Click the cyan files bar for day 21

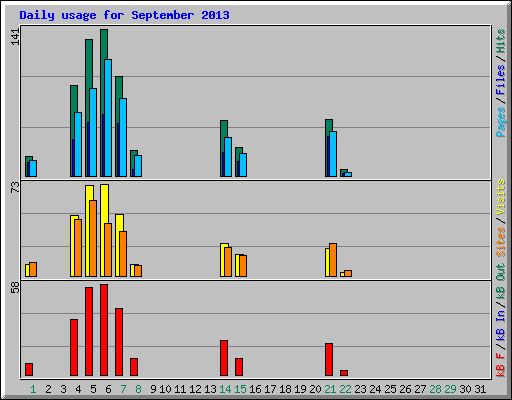[333, 154]
